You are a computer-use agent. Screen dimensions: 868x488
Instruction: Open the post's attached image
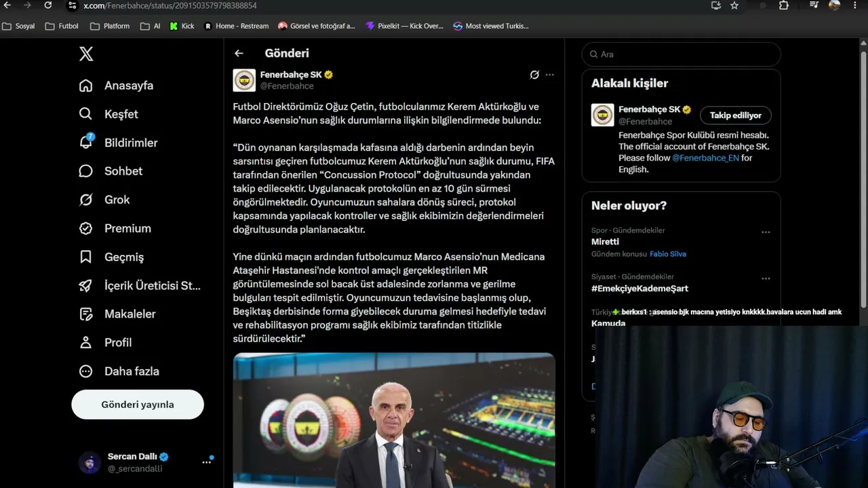tap(394, 420)
